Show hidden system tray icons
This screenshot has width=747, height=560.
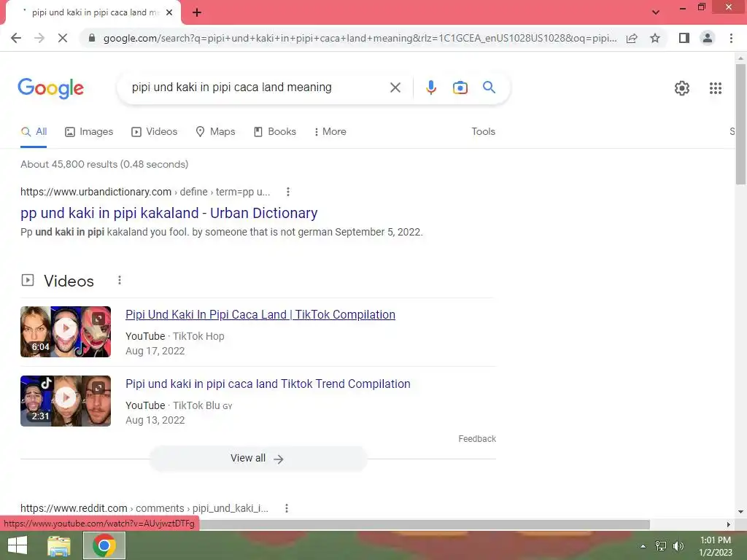point(643,546)
